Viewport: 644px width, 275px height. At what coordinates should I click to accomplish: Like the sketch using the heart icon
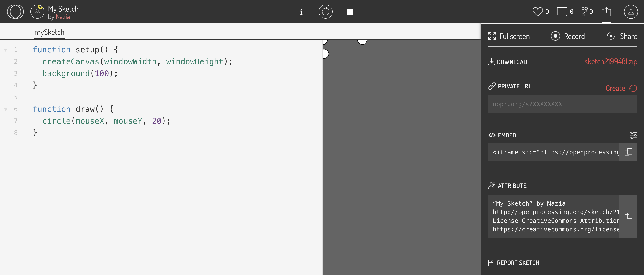pos(538,11)
